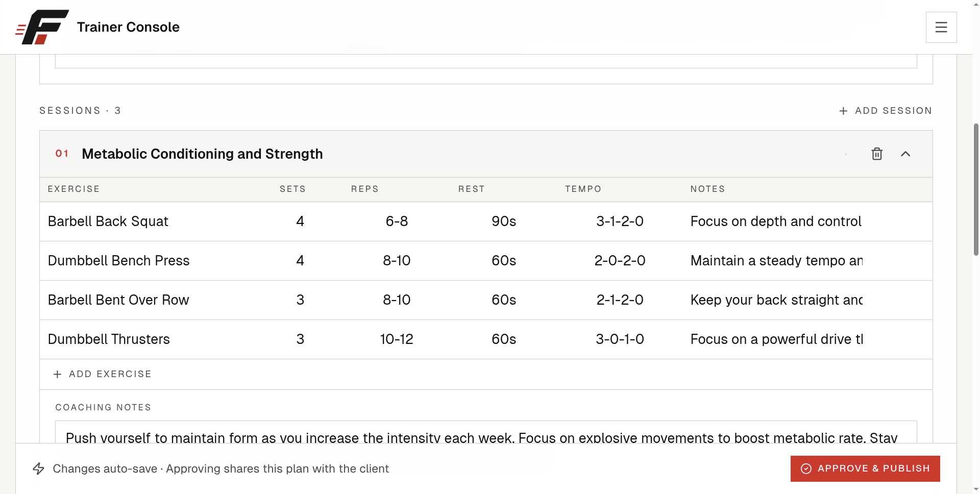Viewport: 980px width, 494px height.
Task: Delete the Metabolic Conditioning session
Action: pos(877,154)
